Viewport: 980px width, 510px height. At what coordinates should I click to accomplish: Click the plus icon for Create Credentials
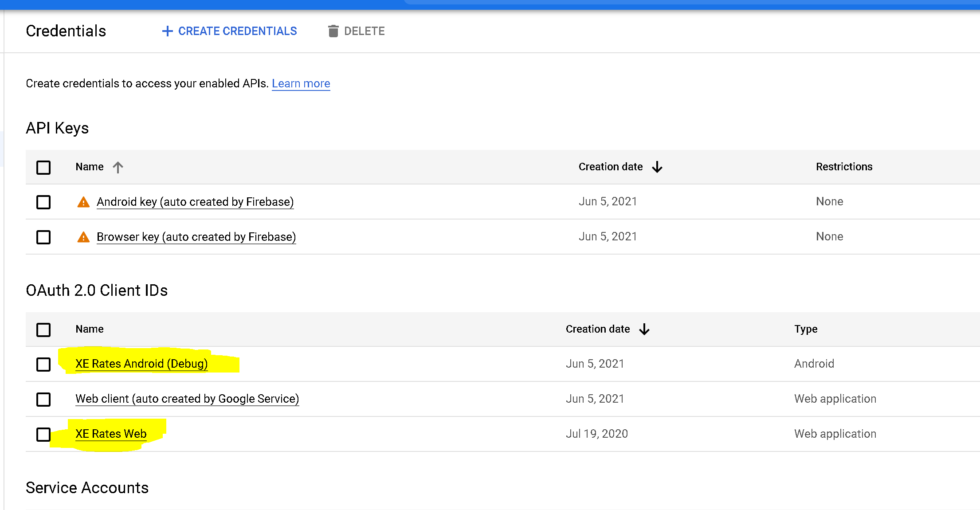(167, 31)
